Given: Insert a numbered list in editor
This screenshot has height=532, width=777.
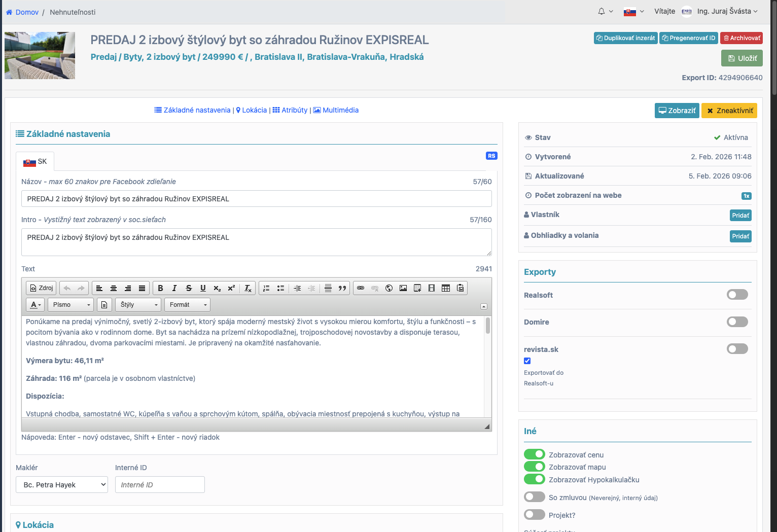Looking at the screenshot, I should pos(266,288).
